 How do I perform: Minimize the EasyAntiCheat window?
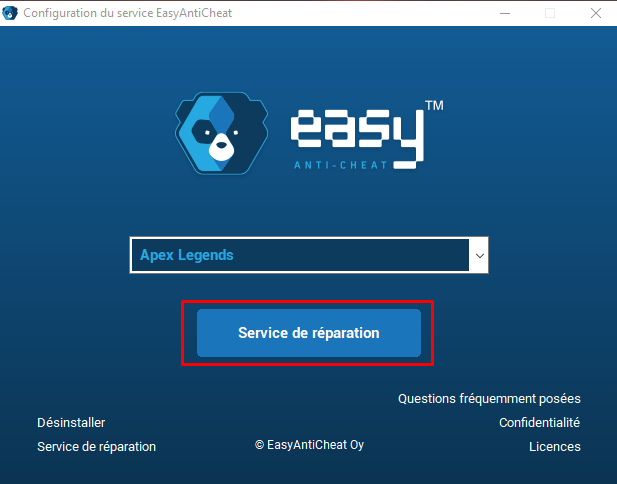(505, 13)
